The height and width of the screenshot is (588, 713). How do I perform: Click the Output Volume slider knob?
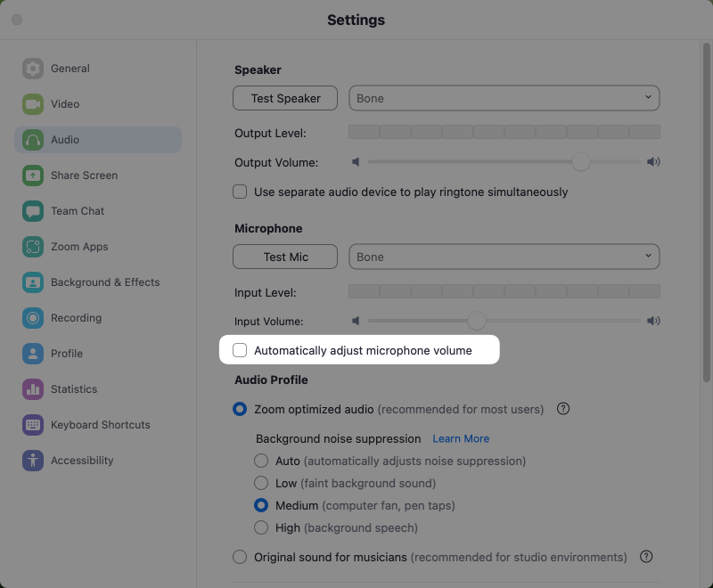(x=581, y=162)
